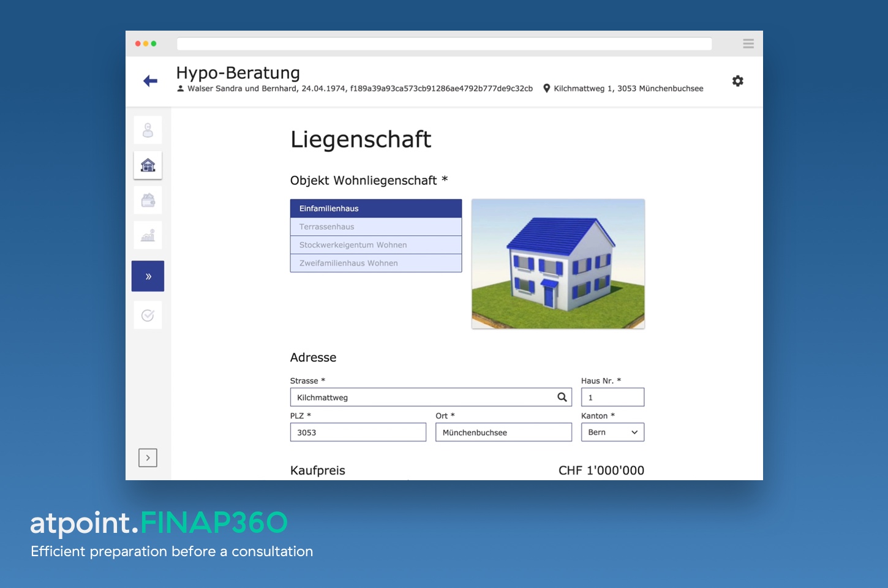Open the browser hamburger menu
The width and height of the screenshot is (888, 588).
pos(748,43)
